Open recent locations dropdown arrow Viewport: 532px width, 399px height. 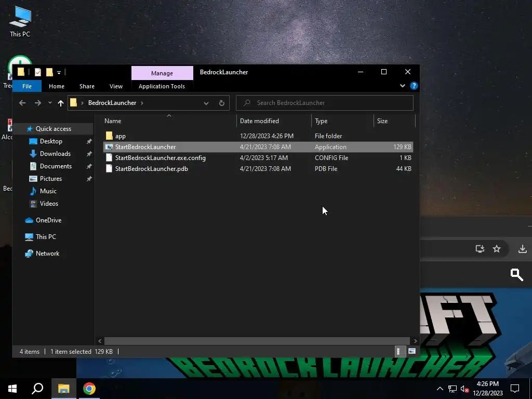pos(50,103)
